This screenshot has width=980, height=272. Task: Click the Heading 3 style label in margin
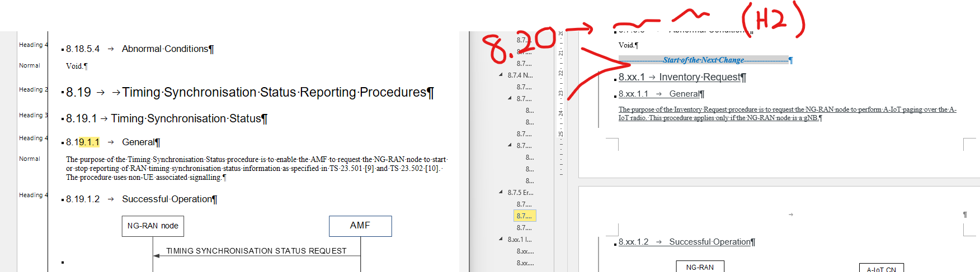click(33, 116)
